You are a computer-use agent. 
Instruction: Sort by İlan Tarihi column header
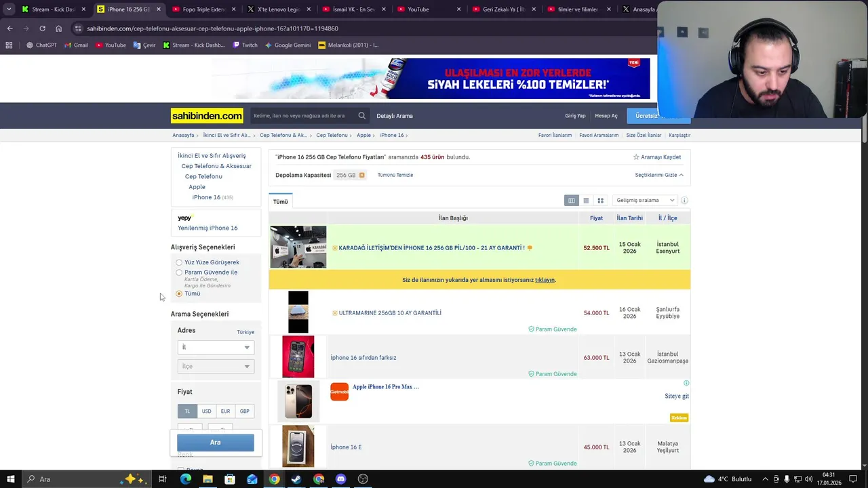[x=629, y=218]
